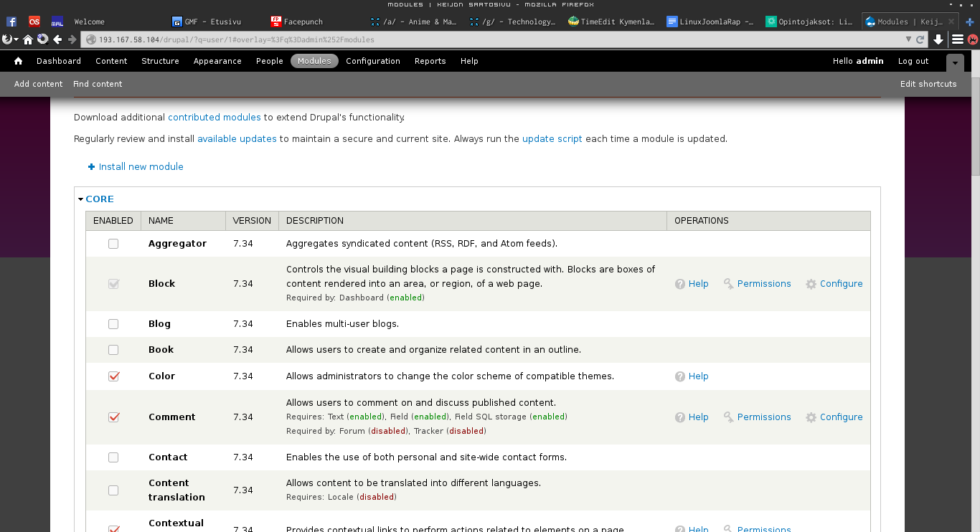Go forward in browser history

[x=72, y=39]
